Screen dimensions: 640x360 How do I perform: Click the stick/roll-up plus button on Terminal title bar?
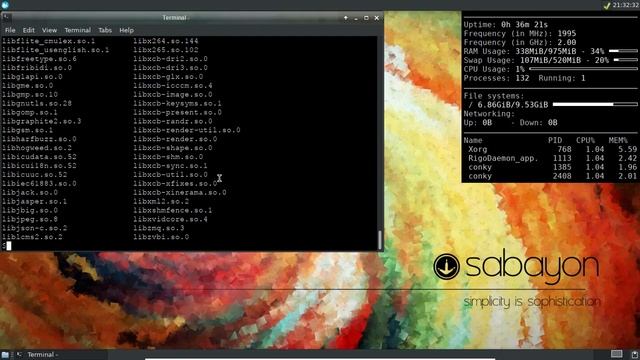coord(346,18)
